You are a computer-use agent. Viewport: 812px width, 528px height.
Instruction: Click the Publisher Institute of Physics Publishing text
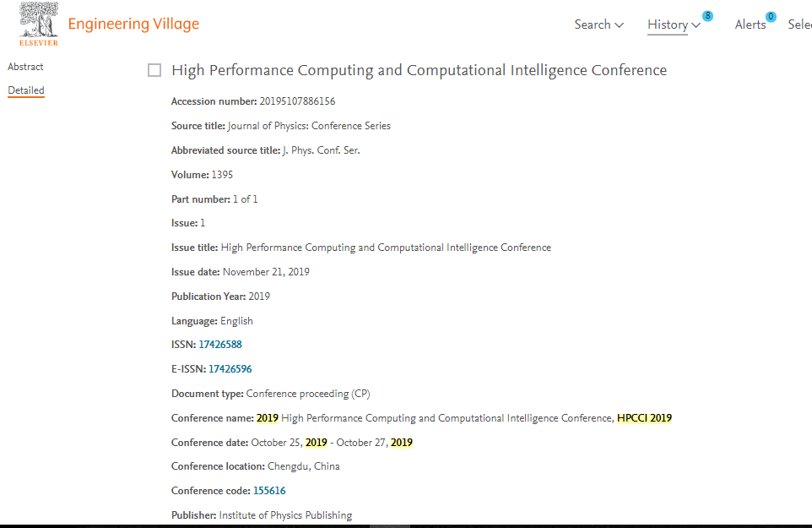(285, 515)
